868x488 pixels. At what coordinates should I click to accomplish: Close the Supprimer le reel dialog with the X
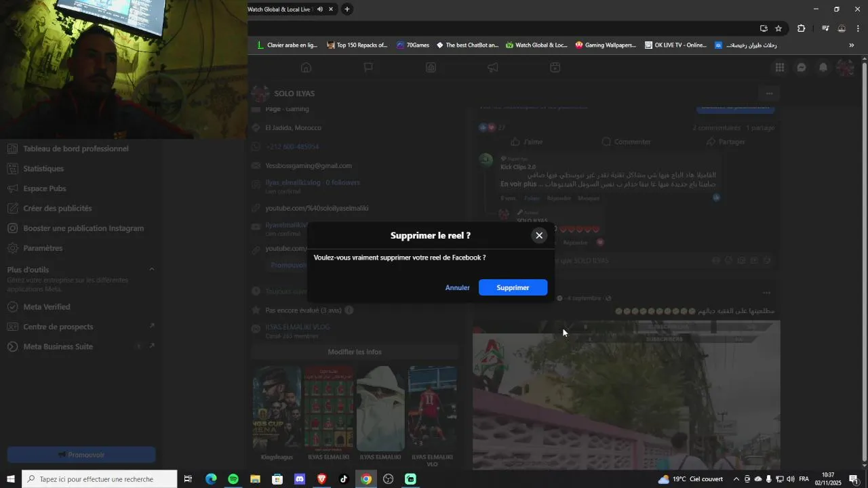539,235
